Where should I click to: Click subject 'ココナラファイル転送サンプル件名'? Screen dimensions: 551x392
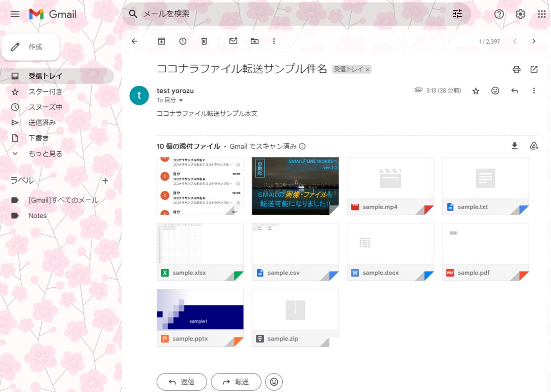point(242,69)
